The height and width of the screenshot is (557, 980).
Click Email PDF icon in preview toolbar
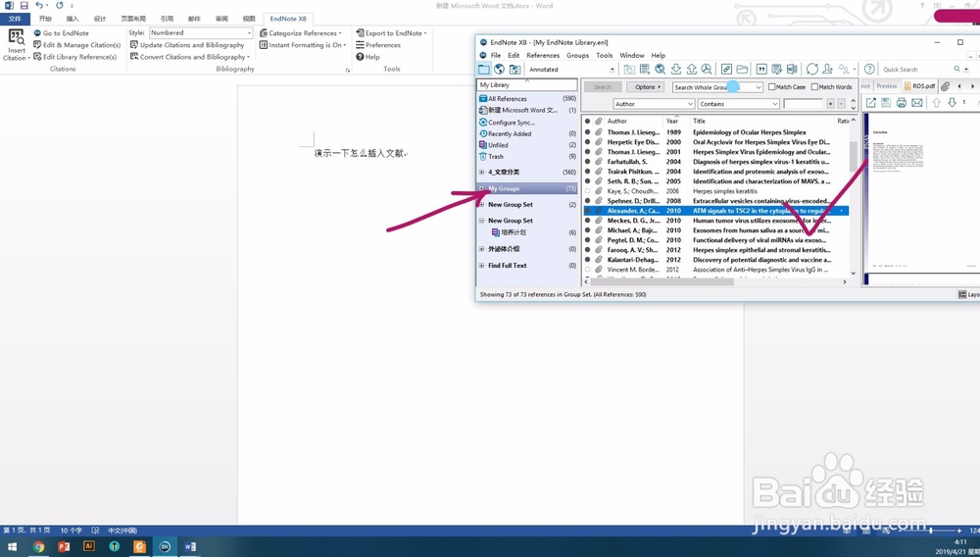(x=917, y=103)
